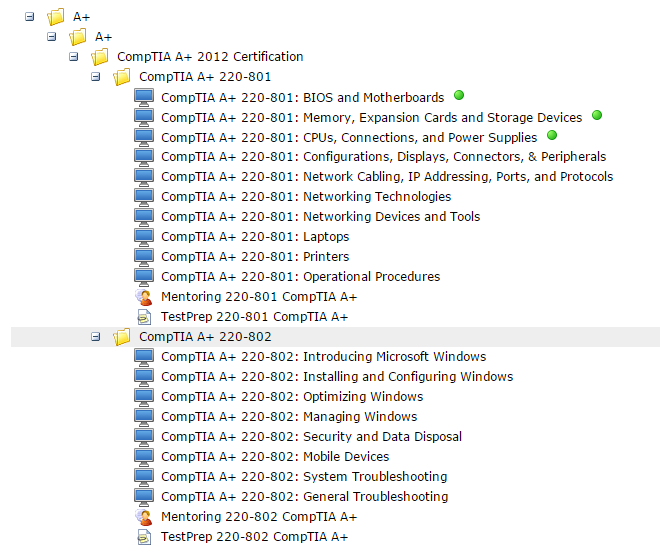Select 220-802: Managing Windows
This screenshot has height=552, width=660.
(289, 416)
